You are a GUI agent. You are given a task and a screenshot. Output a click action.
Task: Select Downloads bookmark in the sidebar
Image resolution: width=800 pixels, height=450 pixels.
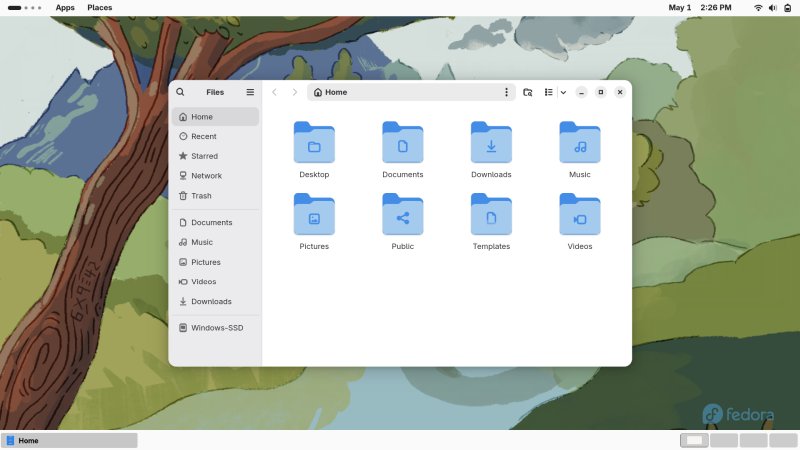(x=215, y=302)
